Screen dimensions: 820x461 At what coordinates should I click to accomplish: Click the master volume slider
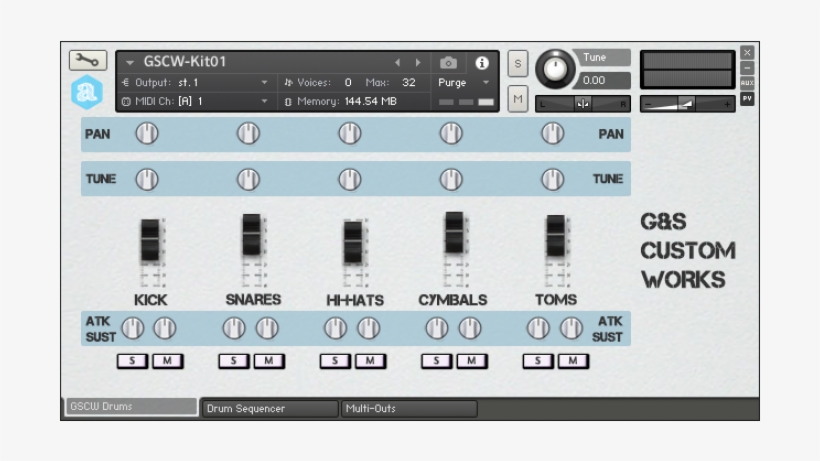pyautogui.click(x=688, y=104)
